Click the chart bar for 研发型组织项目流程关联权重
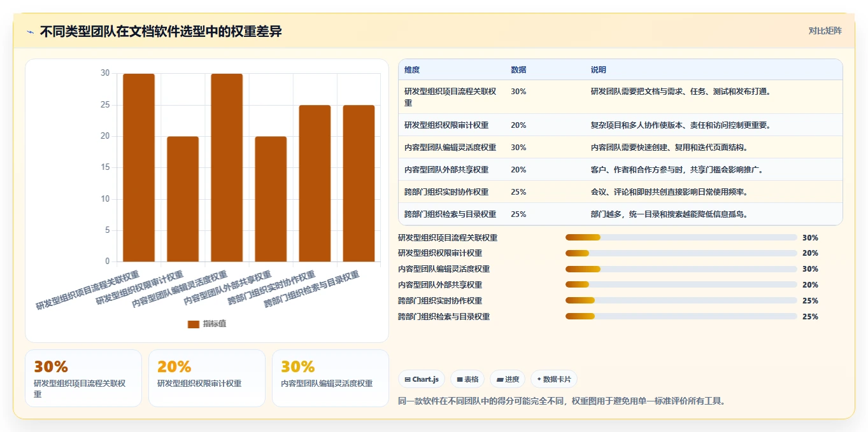Image resolution: width=868 pixels, height=432 pixels. click(139, 167)
